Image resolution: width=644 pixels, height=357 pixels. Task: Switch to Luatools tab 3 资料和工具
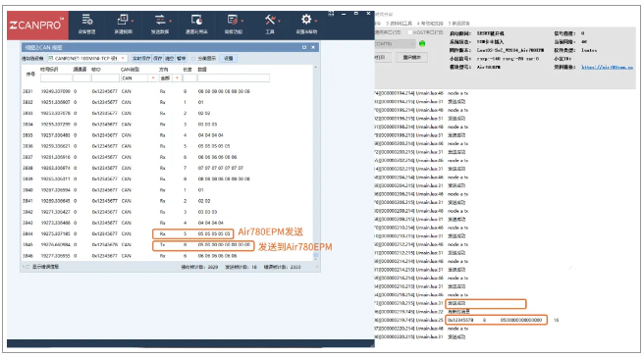400,24
